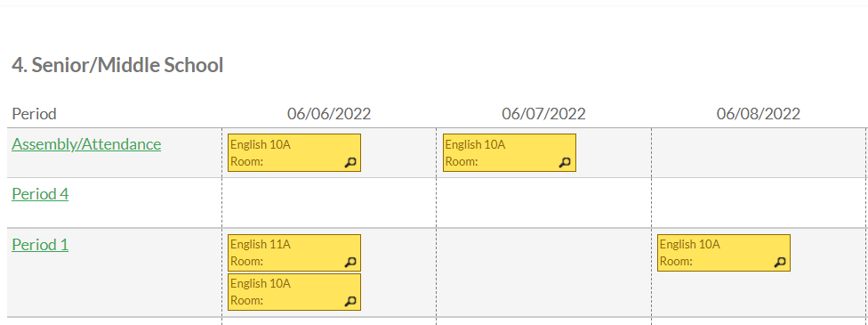Click magnifier icon in Period 1 English 10A on 06/08/2022
Viewport: 868px width, 325px height.
point(780,263)
